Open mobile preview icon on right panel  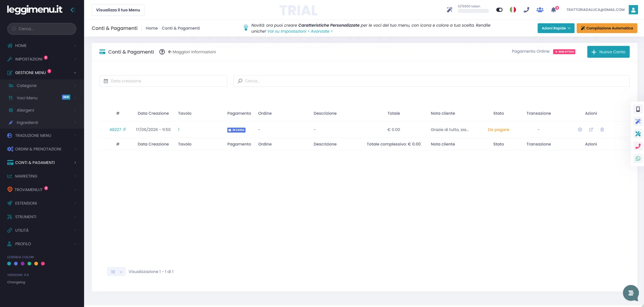(638, 109)
